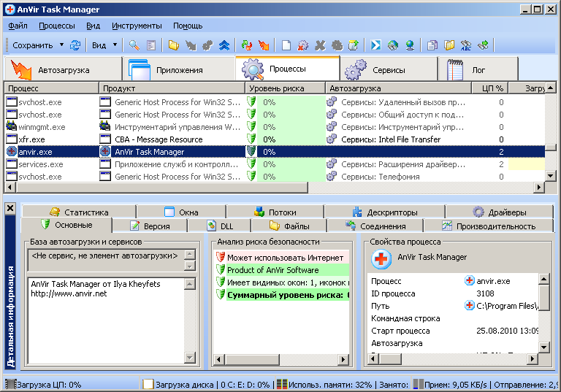This screenshot has width=561, height=392.
Task: Open the Дескрипторы detail tab
Action: coord(385,212)
